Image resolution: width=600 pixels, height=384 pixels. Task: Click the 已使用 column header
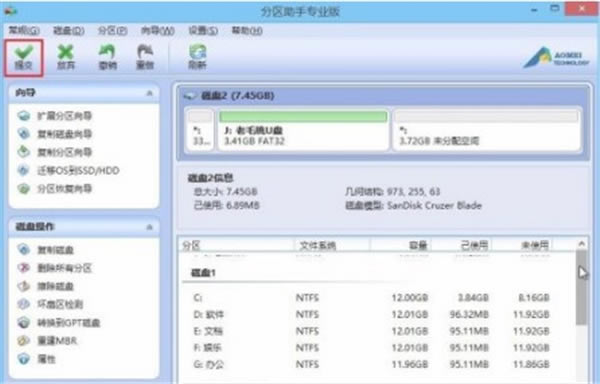pos(462,245)
